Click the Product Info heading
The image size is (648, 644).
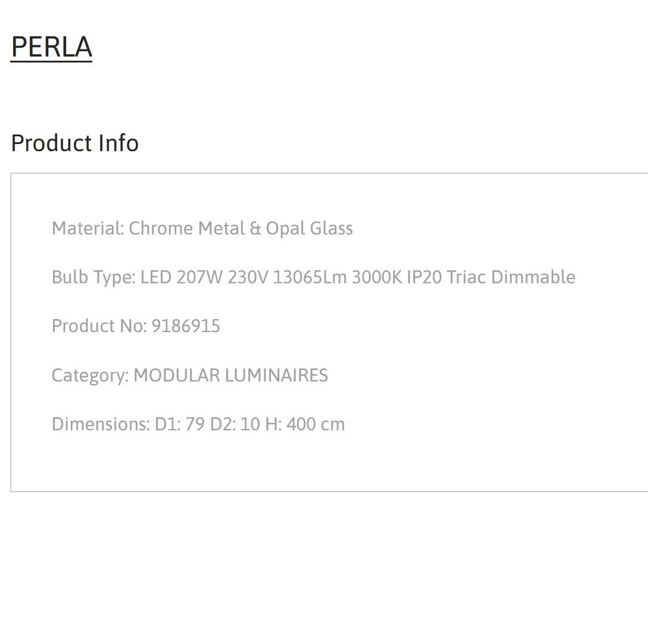coord(75,143)
